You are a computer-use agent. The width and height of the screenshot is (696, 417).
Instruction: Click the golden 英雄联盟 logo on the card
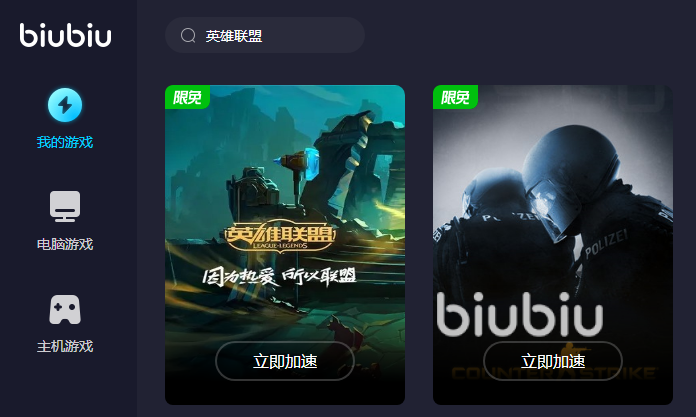[x=280, y=236]
